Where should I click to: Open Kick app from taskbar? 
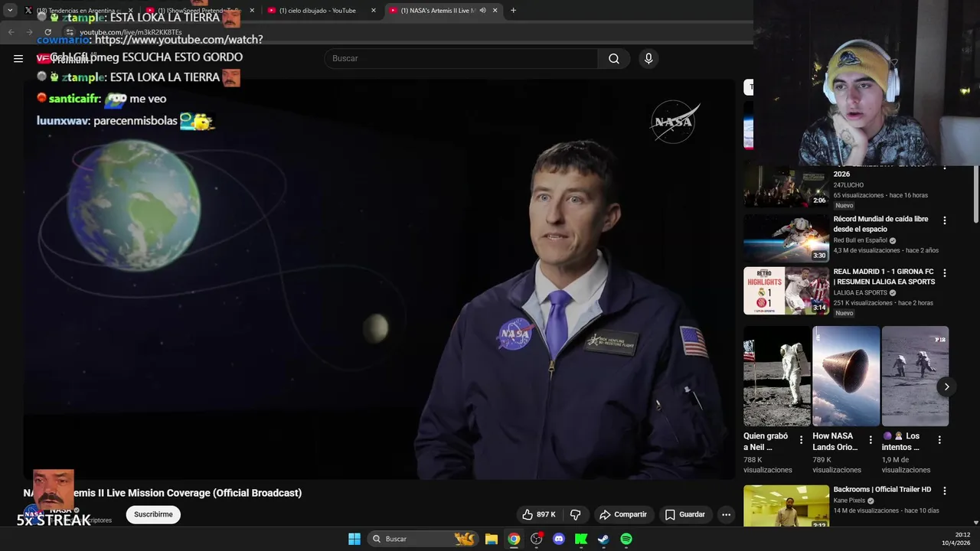tap(581, 539)
